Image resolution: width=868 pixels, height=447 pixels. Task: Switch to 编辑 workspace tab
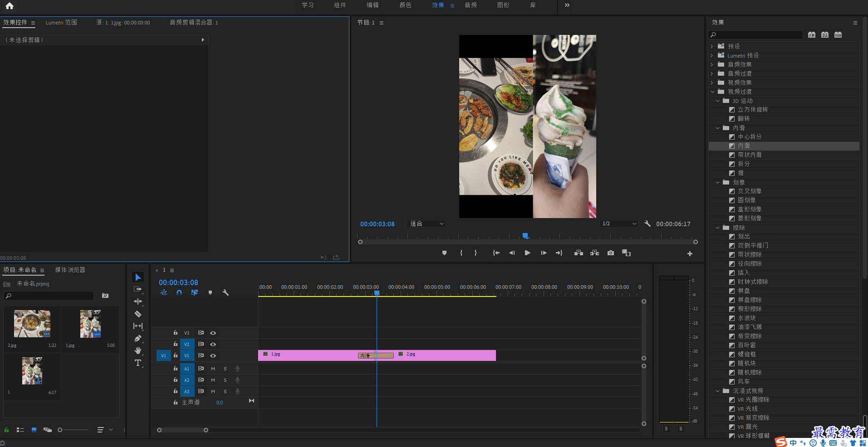click(373, 5)
